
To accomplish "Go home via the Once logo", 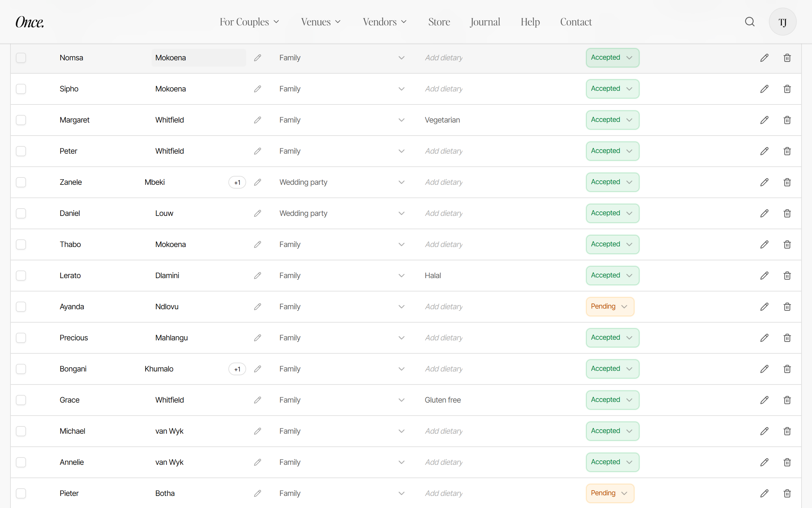I will point(30,22).
